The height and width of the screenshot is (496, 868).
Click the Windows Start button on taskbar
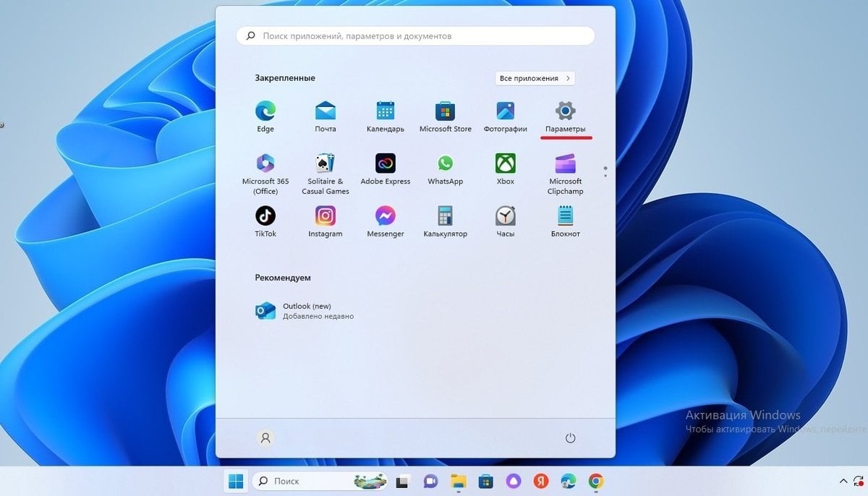[x=236, y=481]
